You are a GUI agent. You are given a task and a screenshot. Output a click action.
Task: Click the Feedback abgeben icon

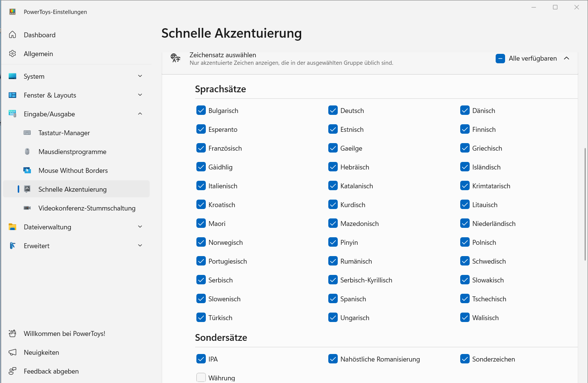tap(12, 371)
